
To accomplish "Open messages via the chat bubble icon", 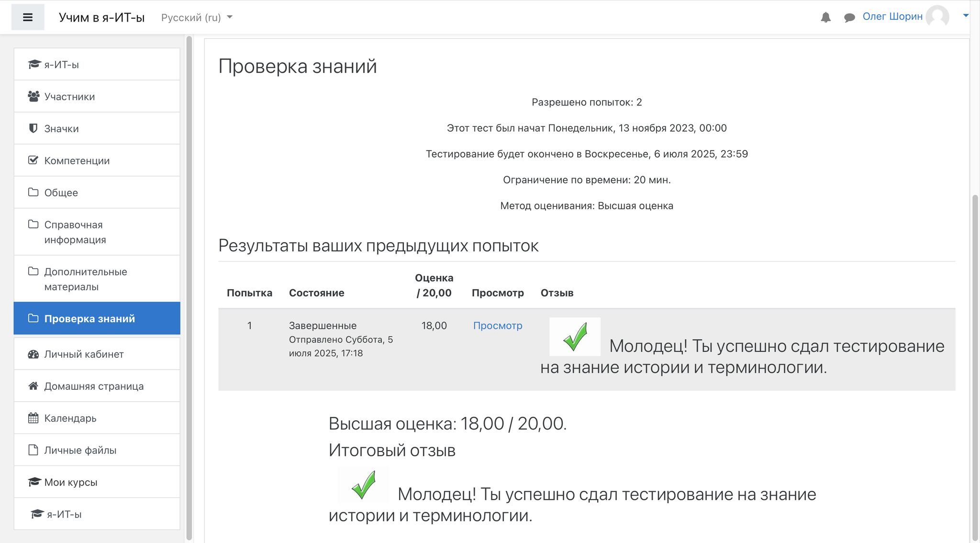I will pos(849,17).
